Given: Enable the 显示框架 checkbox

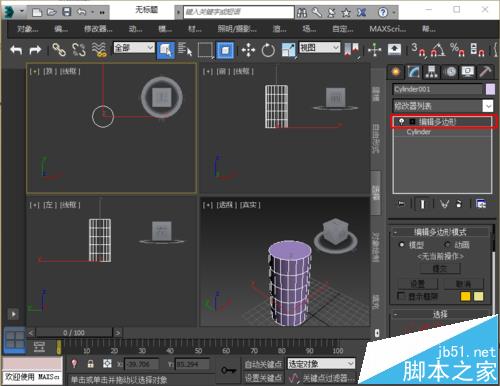Looking at the screenshot, I should pyautogui.click(x=401, y=296).
